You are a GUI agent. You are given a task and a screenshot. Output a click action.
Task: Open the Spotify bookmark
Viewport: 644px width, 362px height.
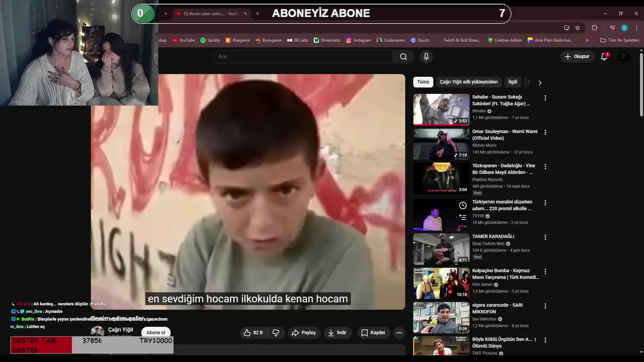[x=210, y=40]
